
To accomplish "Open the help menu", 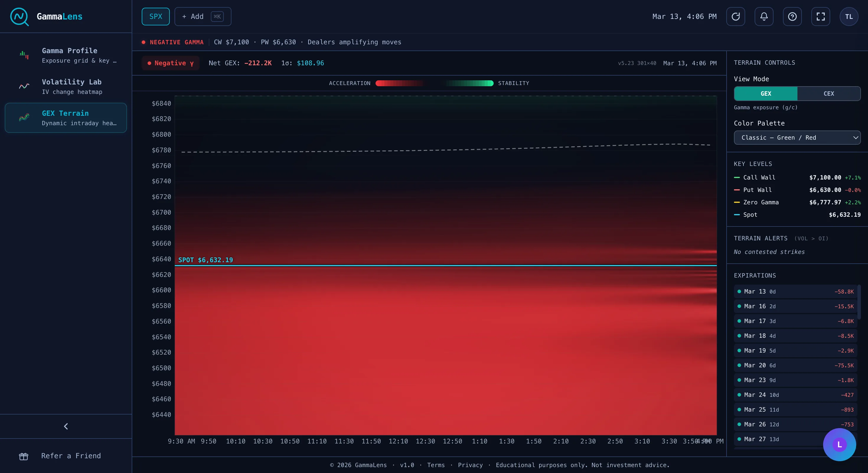I will [792, 17].
